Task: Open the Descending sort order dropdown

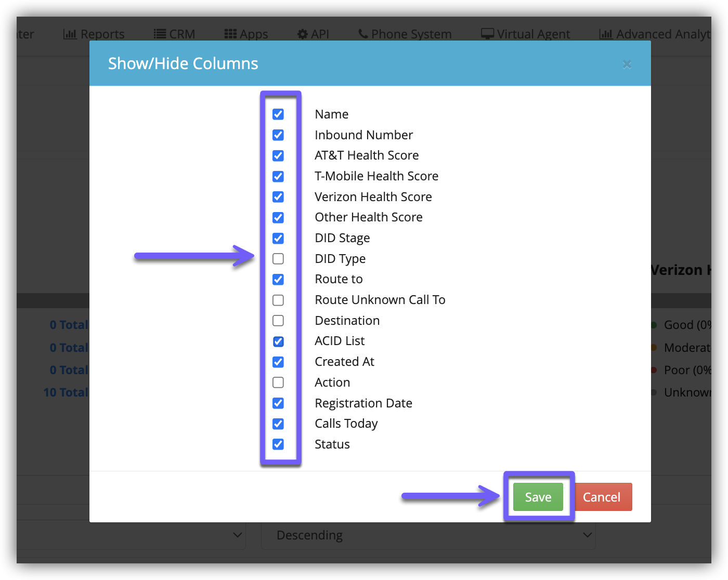Action: pyautogui.click(x=428, y=535)
